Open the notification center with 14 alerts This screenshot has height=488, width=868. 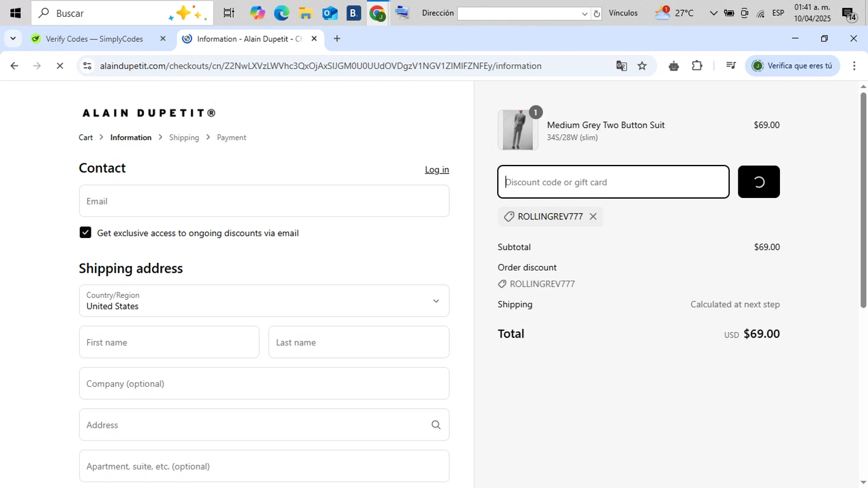(849, 14)
